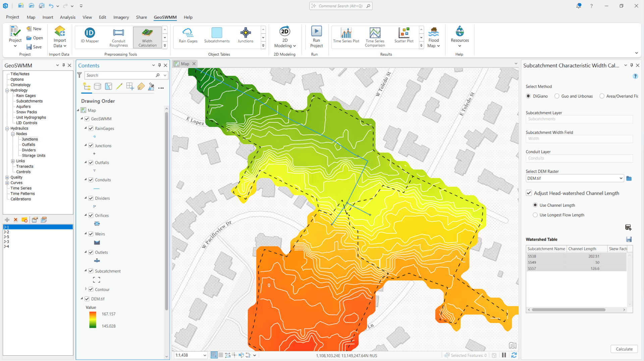Save the Watershed Table results
644x361 pixels.
coord(629,239)
